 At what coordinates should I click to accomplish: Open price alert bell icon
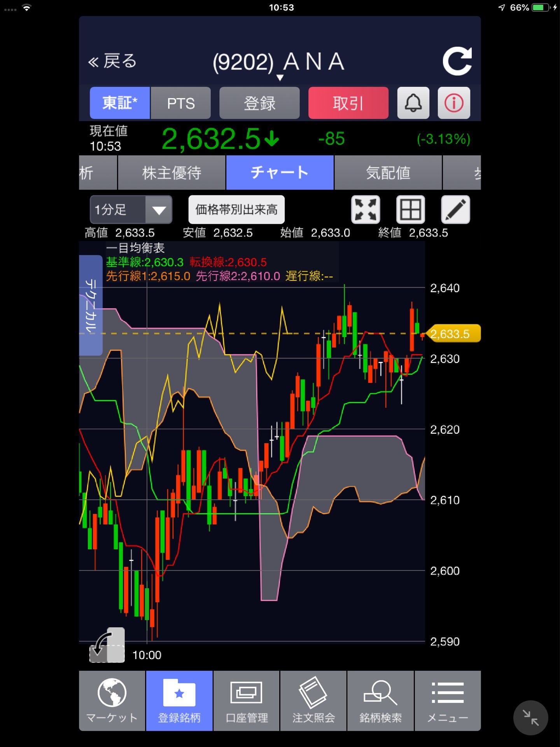tap(413, 103)
